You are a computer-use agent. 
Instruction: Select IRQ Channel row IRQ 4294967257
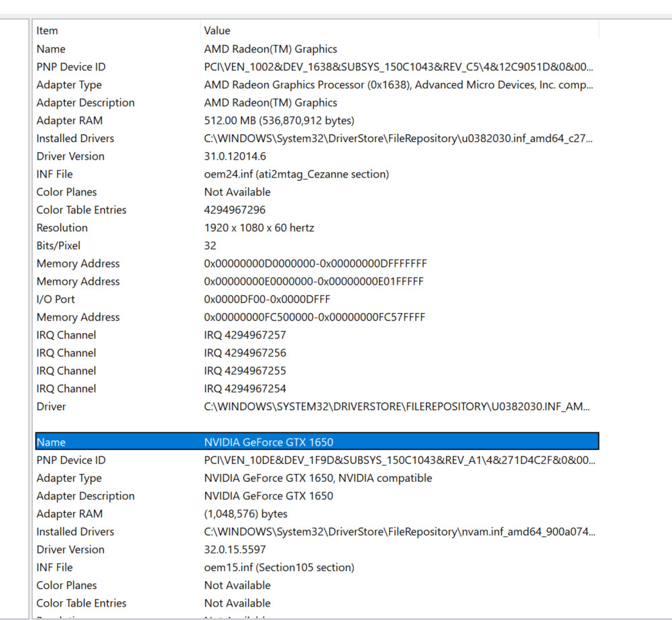coord(317,335)
